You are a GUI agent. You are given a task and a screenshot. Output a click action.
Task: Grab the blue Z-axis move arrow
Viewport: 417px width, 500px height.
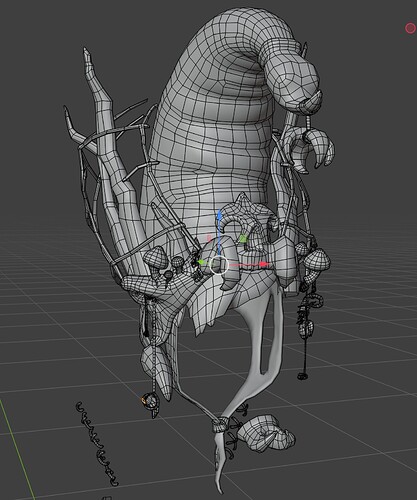point(219,216)
